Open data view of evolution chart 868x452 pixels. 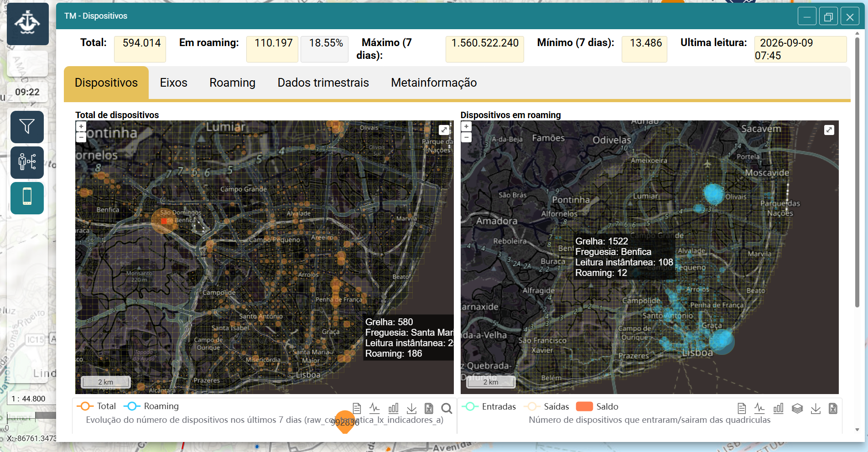pyautogui.click(x=357, y=408)
